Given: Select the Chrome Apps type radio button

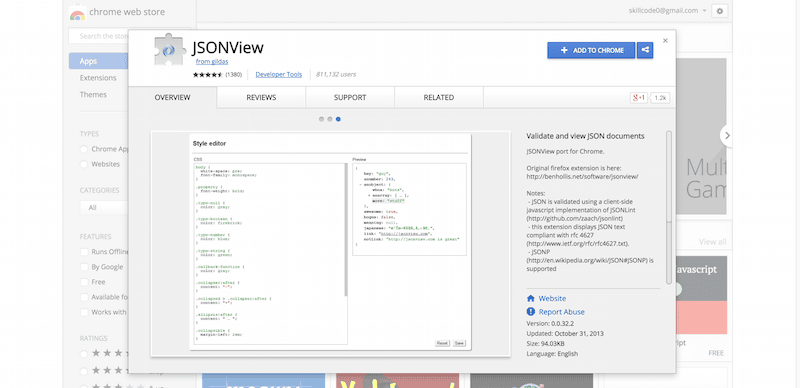Looking at the screenshot, I should (x=84, y=149).
